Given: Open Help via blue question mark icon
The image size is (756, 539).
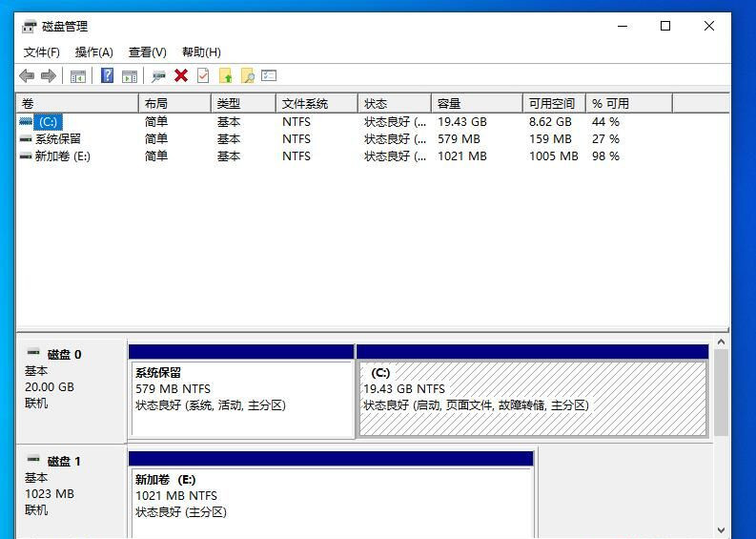Looking at the screenshot, I should point(108,76).
